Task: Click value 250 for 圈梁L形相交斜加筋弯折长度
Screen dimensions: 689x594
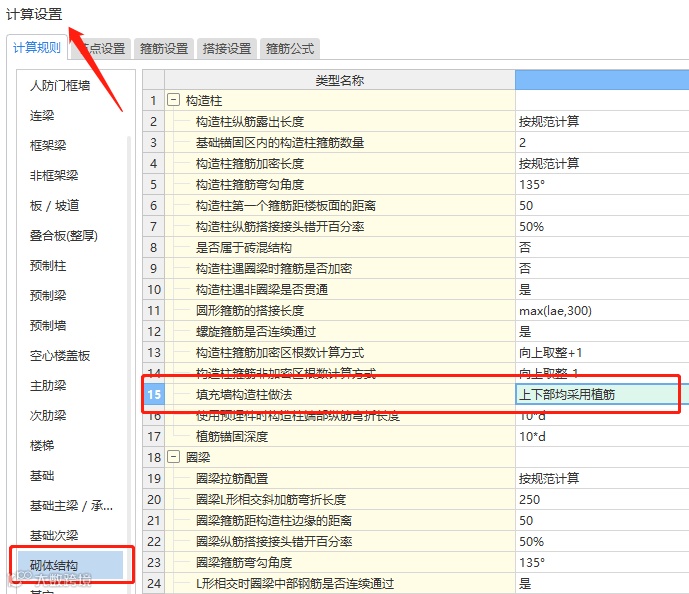Action: coord(602,500)
